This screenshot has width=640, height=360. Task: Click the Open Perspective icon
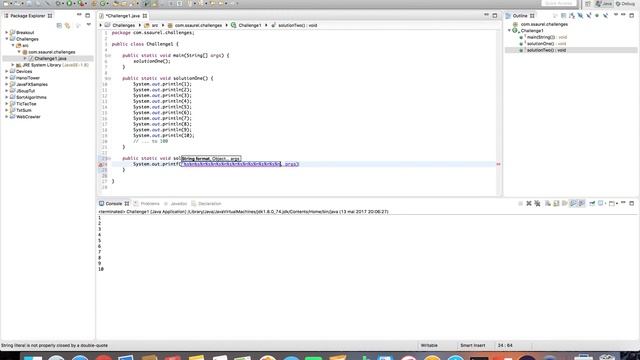588,4
